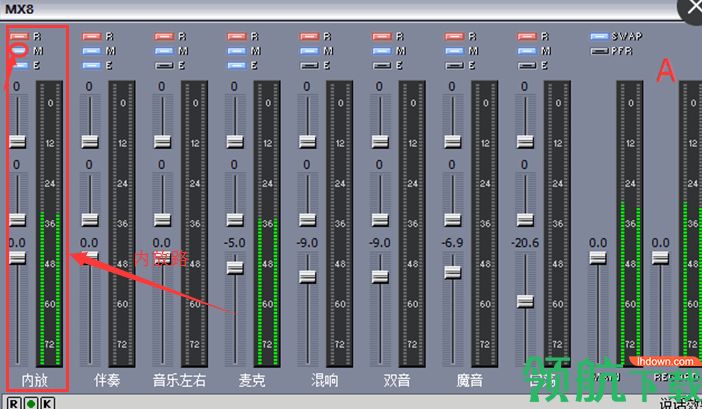This screenshot has height=409, width=702.
Task: Click the 内放 main volume fader handle
Action: pos(17,258)
